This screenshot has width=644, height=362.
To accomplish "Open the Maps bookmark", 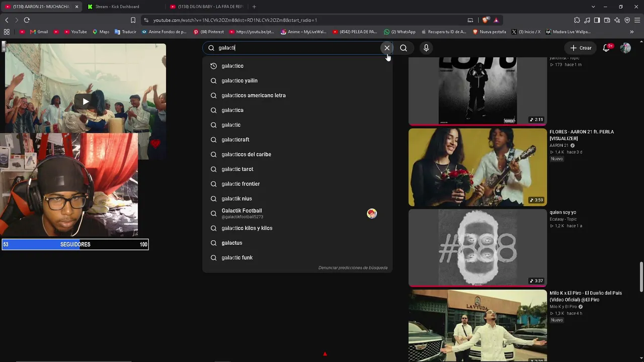I will point(100,32).
